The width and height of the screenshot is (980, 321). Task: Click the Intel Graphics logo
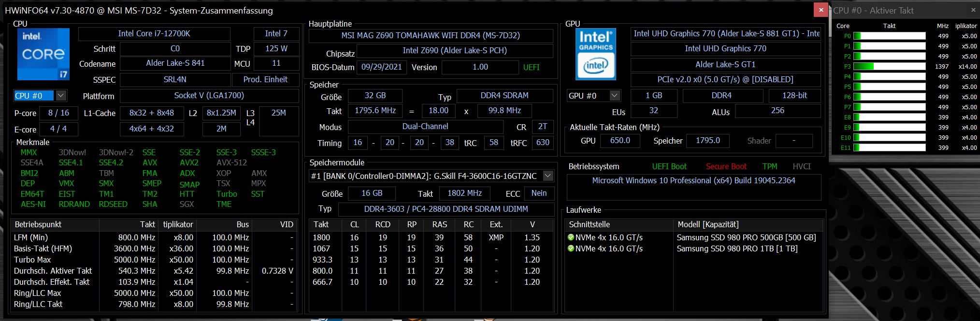point(595,54)
